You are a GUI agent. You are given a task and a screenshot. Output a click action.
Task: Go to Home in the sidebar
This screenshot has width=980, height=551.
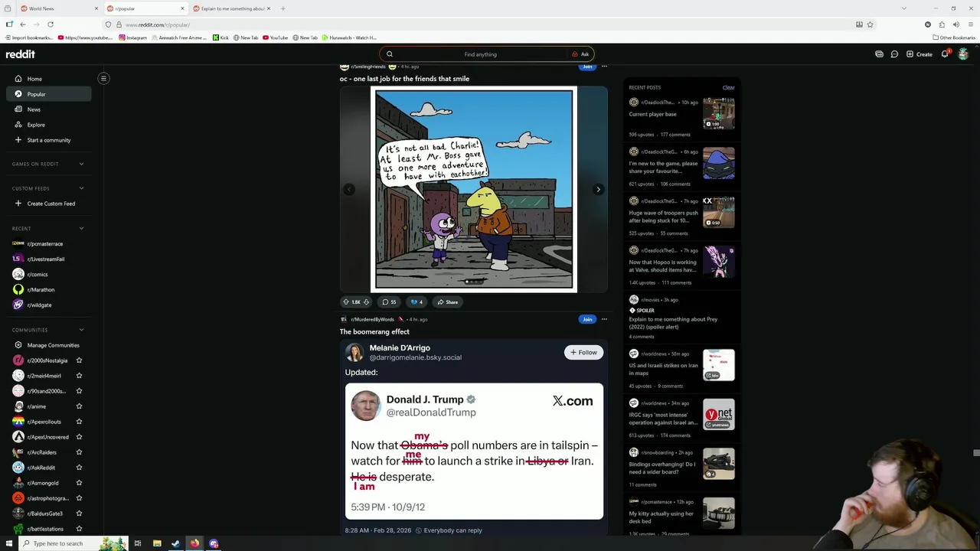coord(49,79)
